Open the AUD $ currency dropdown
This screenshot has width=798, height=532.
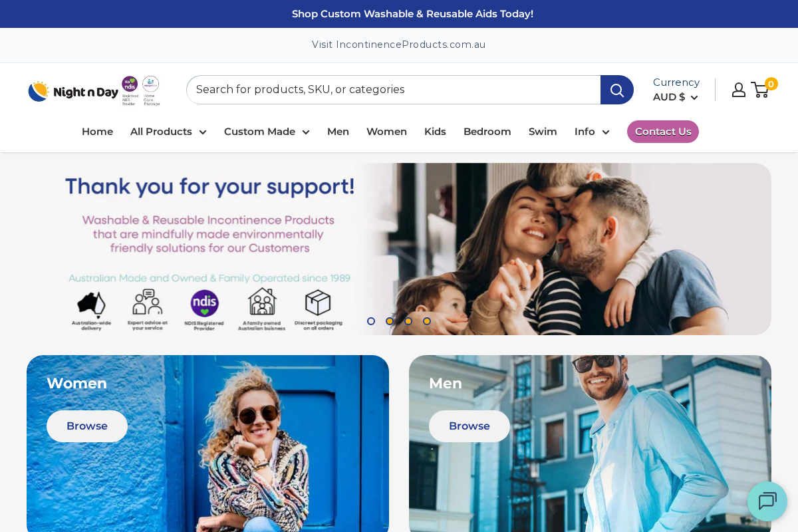676,97
